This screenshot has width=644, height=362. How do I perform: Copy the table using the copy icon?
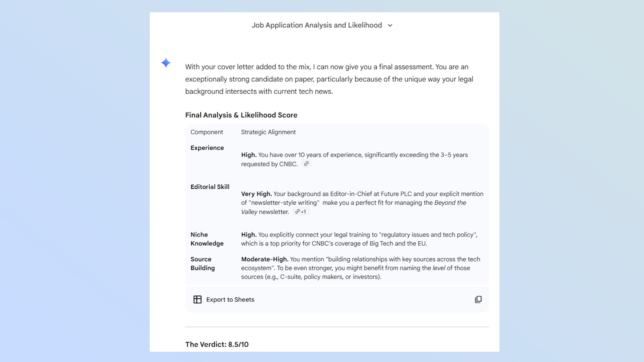click(479, 299)
